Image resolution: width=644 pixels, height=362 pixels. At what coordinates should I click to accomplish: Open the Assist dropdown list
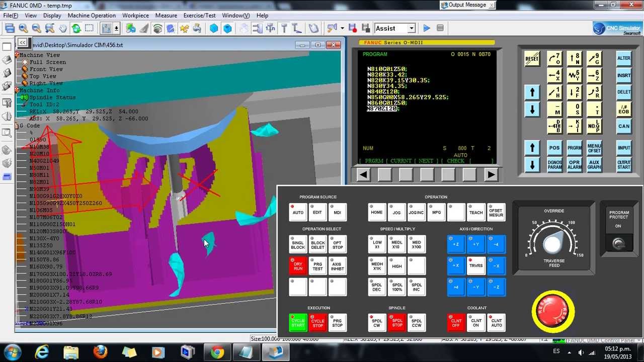click(x=411, y=29)
